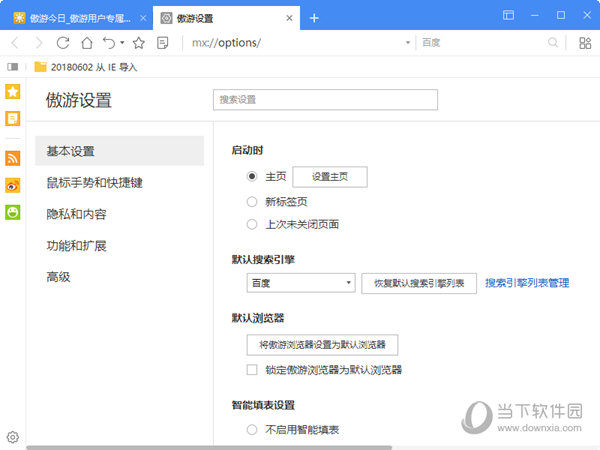600x450 pixels.
Task: Open 鼠标手势和快捷键 settings section
Action: (94, 183)
